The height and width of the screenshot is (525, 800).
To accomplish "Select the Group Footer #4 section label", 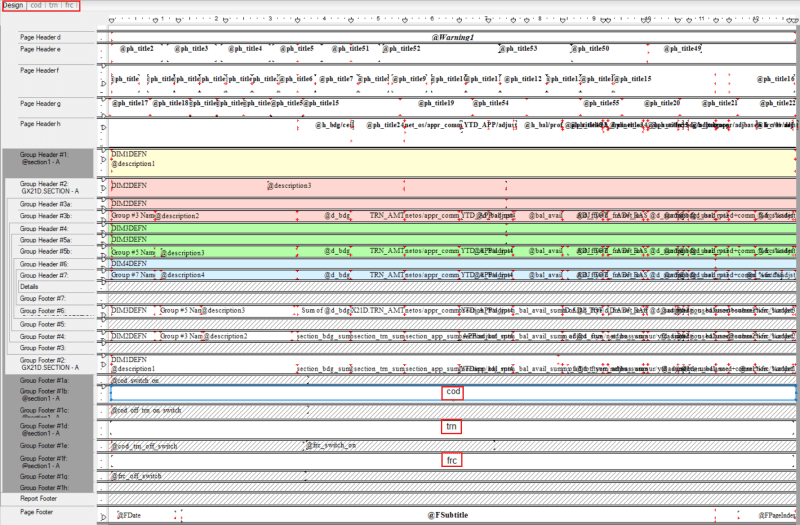I will point(43,337).
